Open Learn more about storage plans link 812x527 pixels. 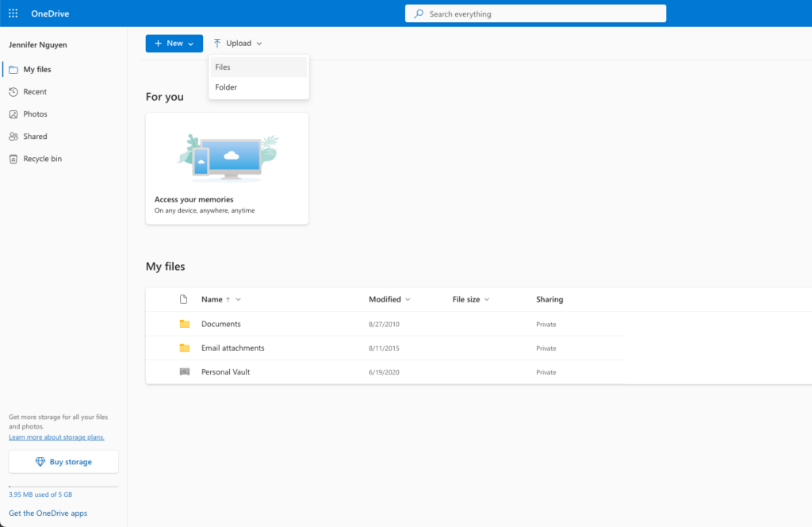coord(56,437)
